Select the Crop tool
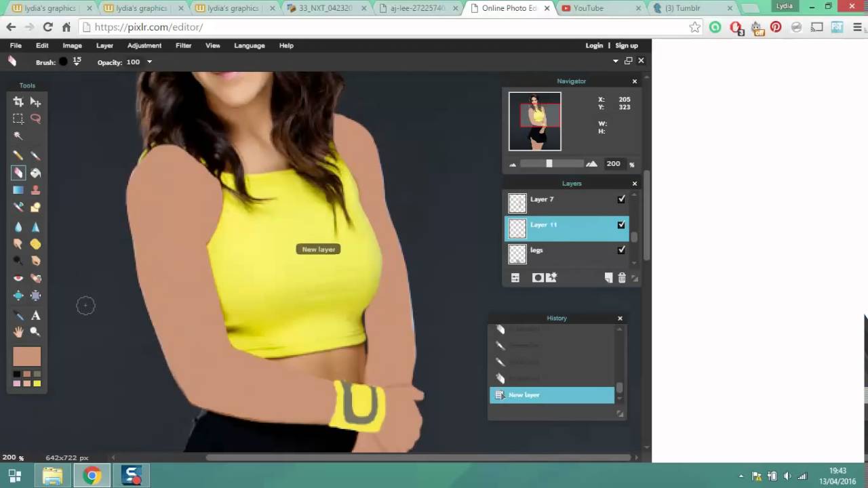 pyautogui.click(x=18, y=102)
